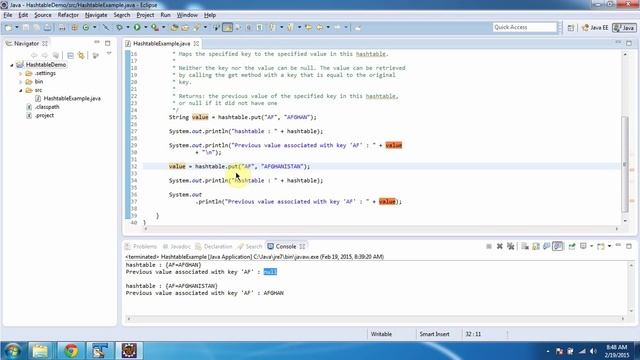Image resolution: width=640 pixels, height=360 pixels.
Task: Open the External Tools dropdown arrow
Action: click(x=163, y=28)
